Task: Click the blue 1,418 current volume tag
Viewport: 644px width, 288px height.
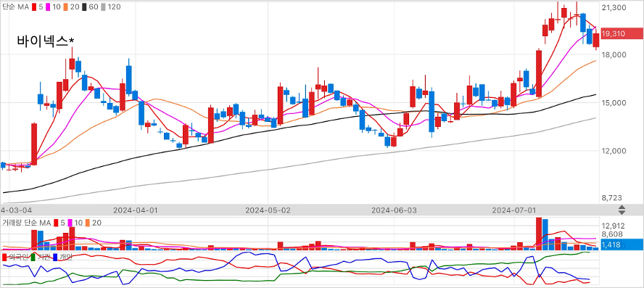Action: tap(622, 245)
